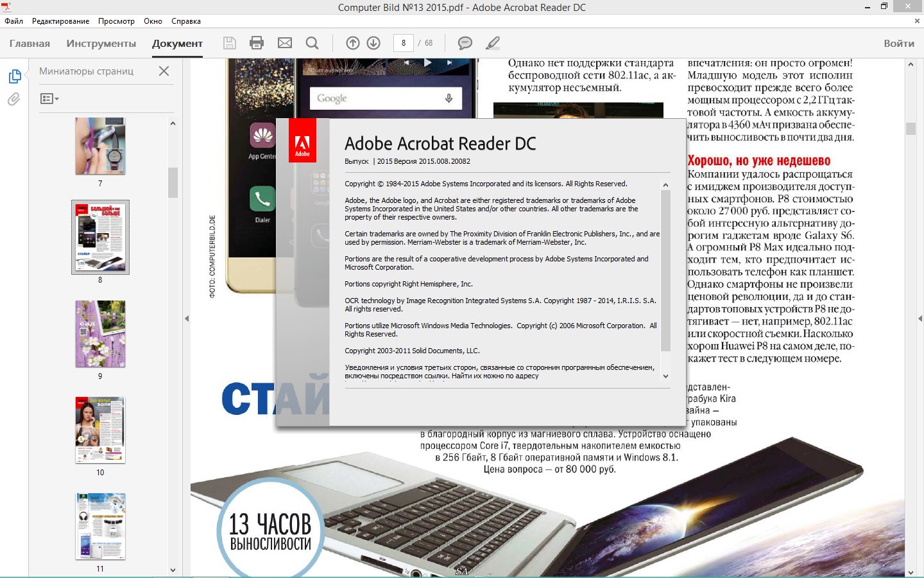Add a comment with speech bubble icon
The width and height of the screenshot is (924, 578).
pos(465,43)
